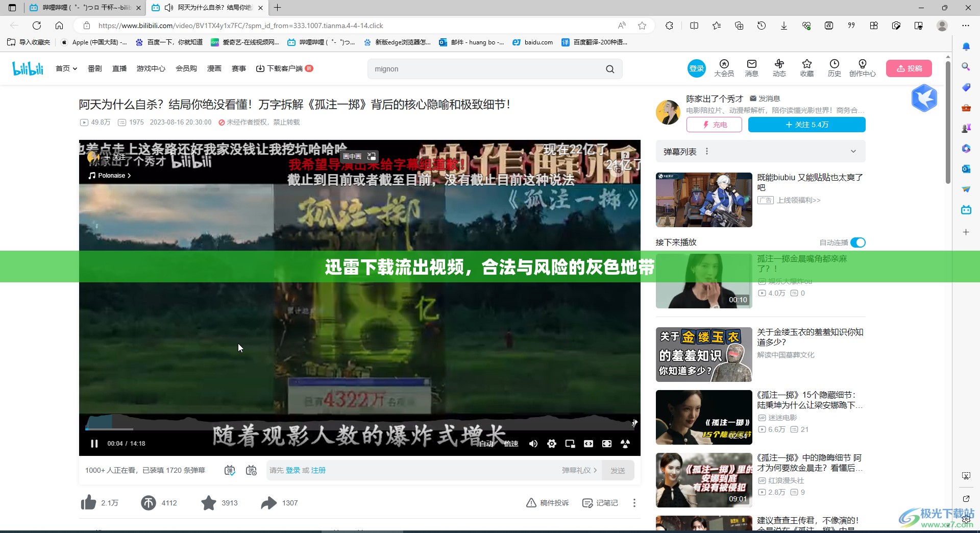Viewport: 980px width, 533px height.
Task: Click the blue 登录 avatar button
Action: (x=697, y=68)
